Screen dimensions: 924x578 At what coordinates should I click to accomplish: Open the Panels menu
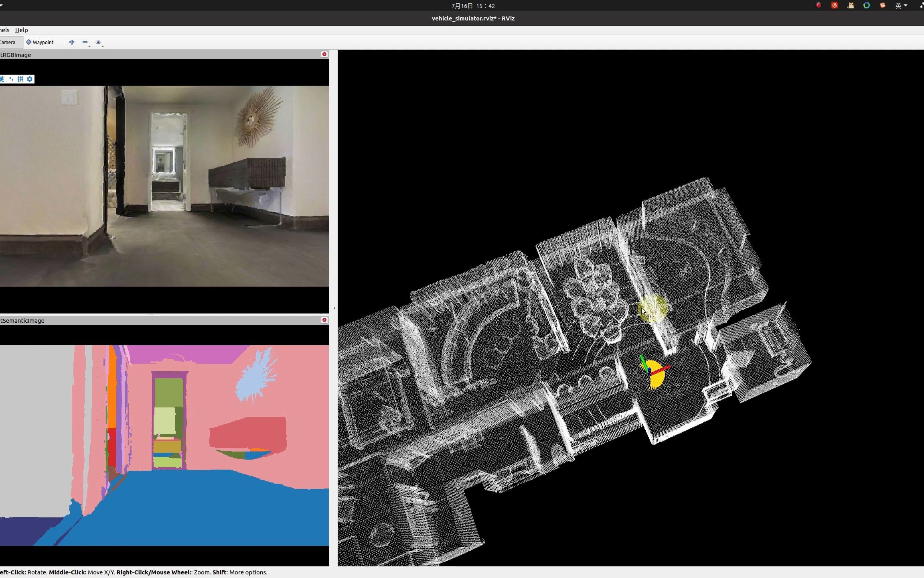click(x=4, y=30)
